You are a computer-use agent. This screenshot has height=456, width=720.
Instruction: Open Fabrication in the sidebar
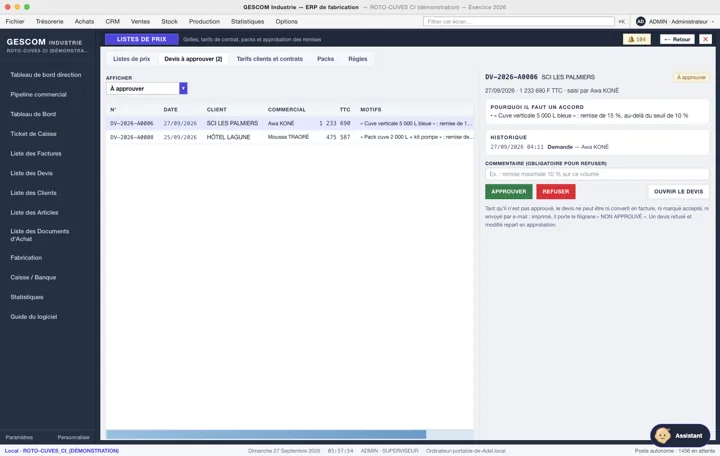(x=26, y=258)
